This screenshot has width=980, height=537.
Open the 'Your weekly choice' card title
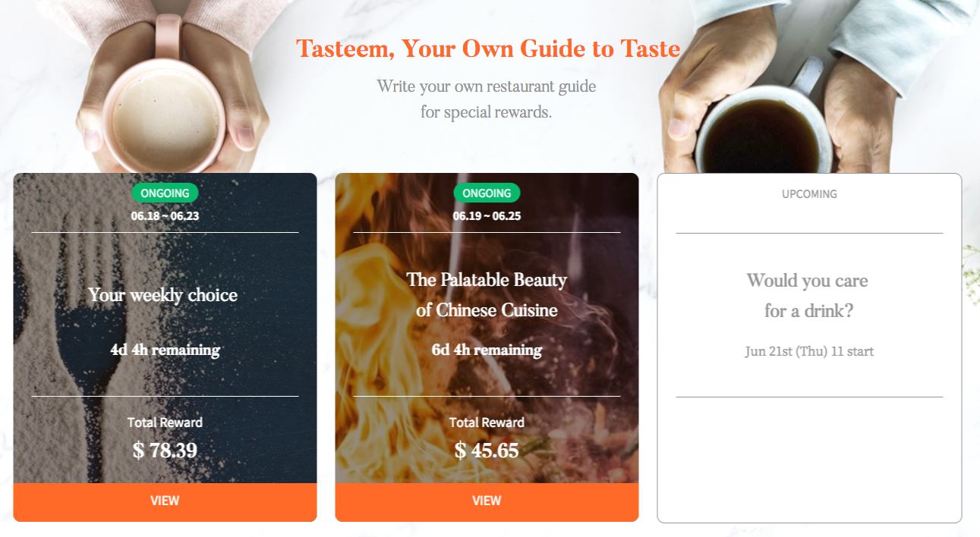click(163, 295)
